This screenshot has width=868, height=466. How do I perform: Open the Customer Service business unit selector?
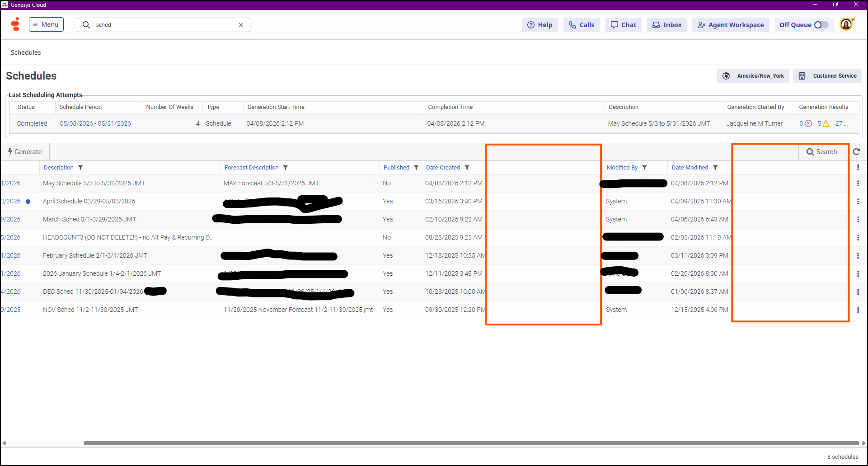click(x=827, y=76)
